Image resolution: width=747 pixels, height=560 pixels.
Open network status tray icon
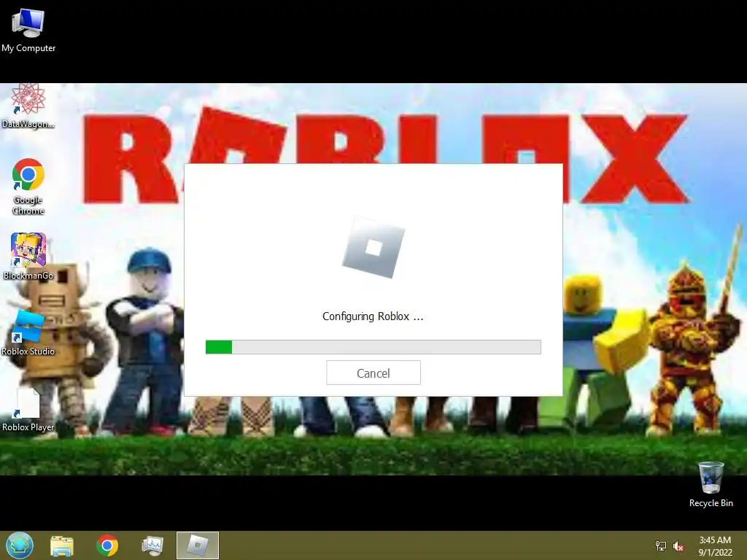[660, 546]
